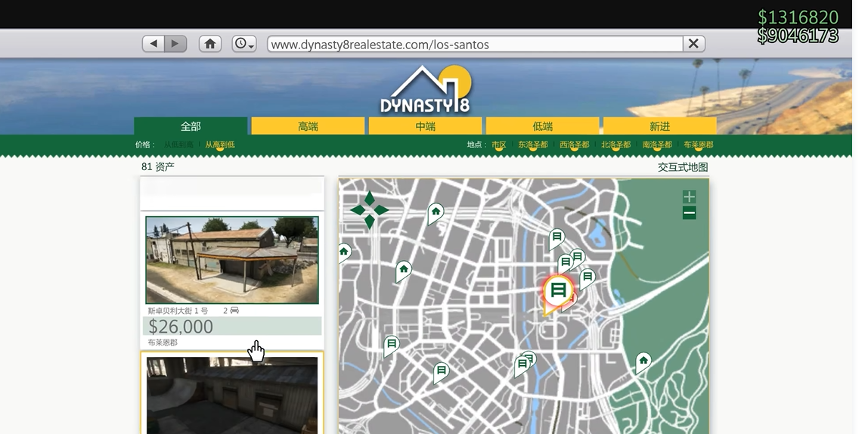Image resolution: width=868 pixels, height=434 pixels.
Task: Click the white $9046173 bank balance
Action: coord(798,36)
